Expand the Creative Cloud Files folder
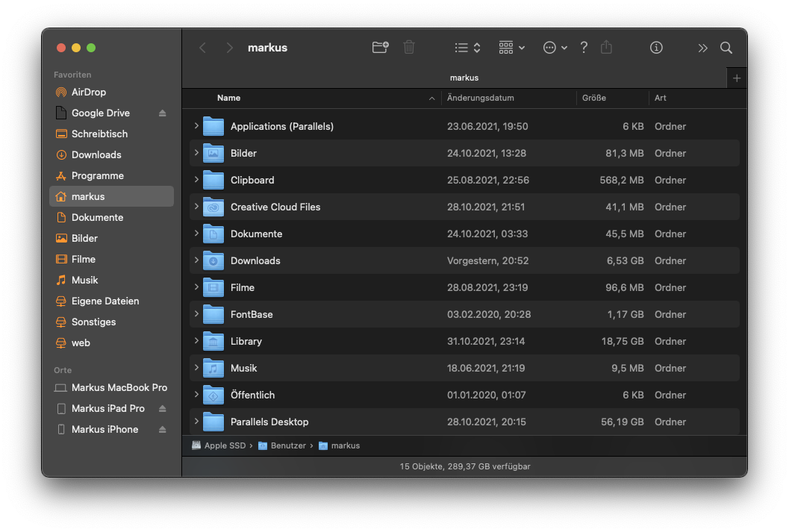 coord(196,207)
